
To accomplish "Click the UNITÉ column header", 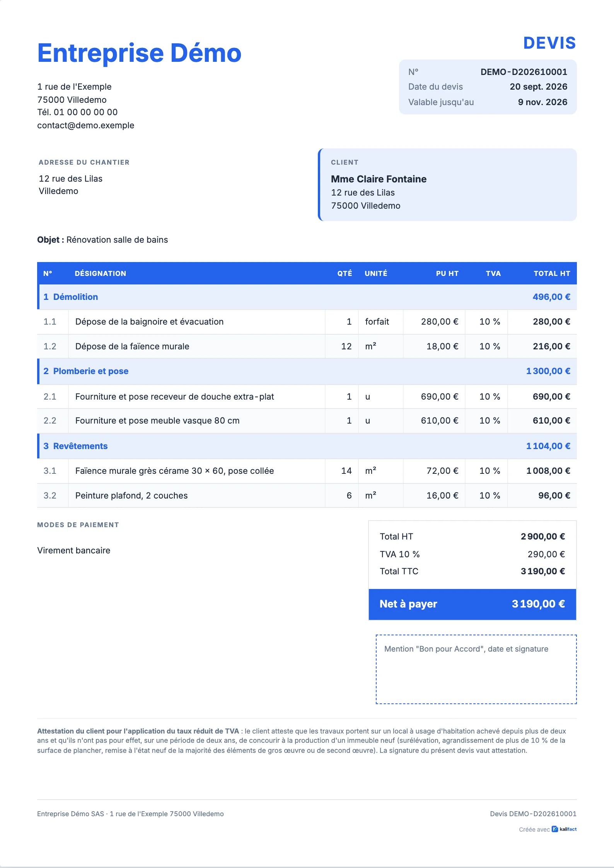I will tap(376, 273).
